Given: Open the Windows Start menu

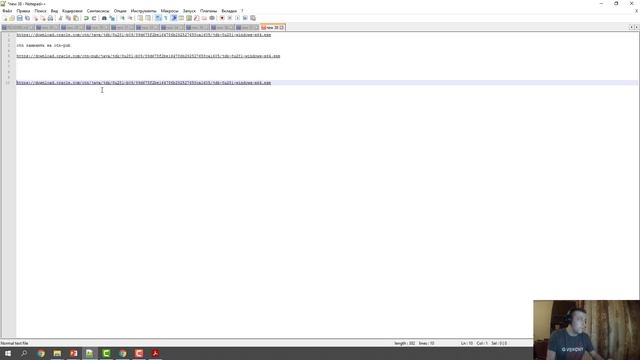Looking at the screenshot, I should [8, 353].
